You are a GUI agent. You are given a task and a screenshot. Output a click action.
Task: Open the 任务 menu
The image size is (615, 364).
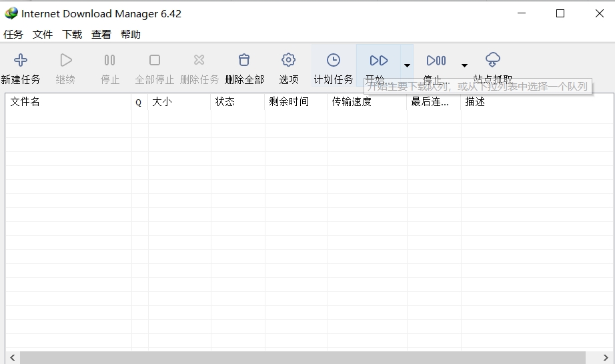point(13,35)
